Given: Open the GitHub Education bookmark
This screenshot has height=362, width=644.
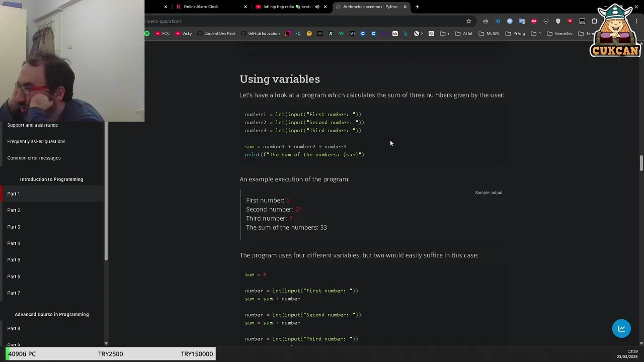Looking at the screenshot, I should pyautogui.click(x=260, y=34).
